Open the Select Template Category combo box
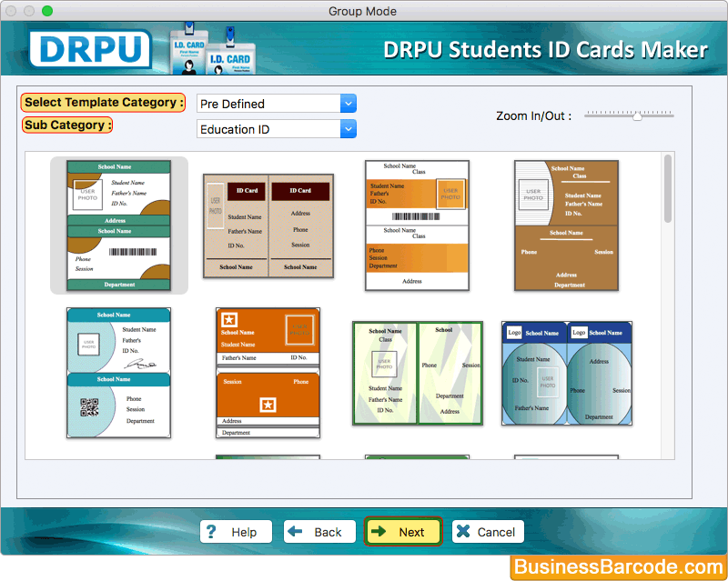This screenshot has width=728, height=581. tap(273, 104)
